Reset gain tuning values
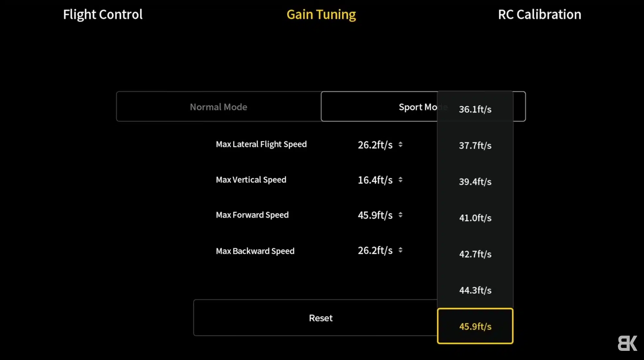 click(315, 317)
